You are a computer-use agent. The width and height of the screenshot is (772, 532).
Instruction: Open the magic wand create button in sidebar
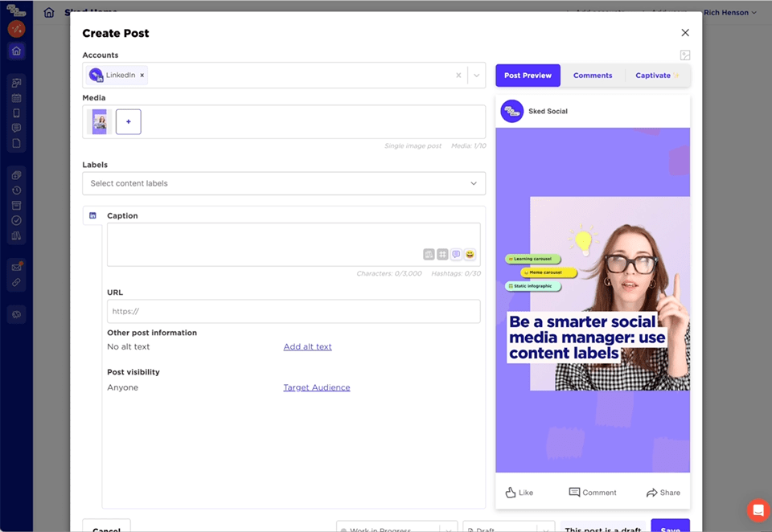click(16, 29)
